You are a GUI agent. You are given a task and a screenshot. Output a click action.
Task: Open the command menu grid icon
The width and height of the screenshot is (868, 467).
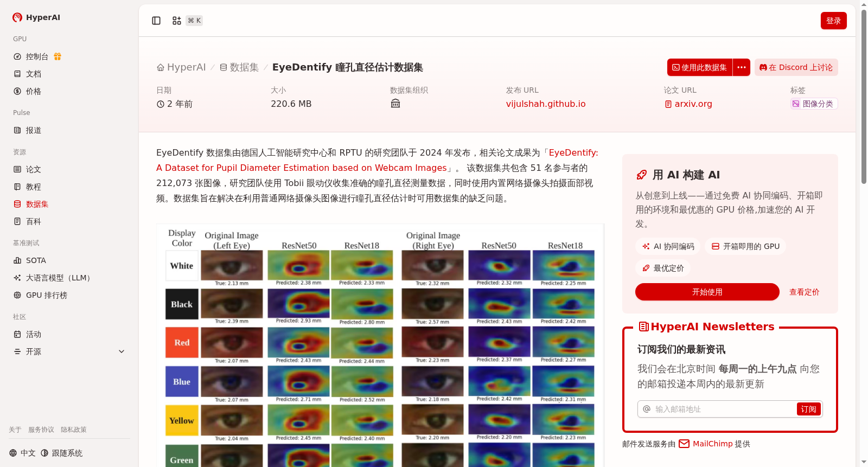(x=177, y=21)
